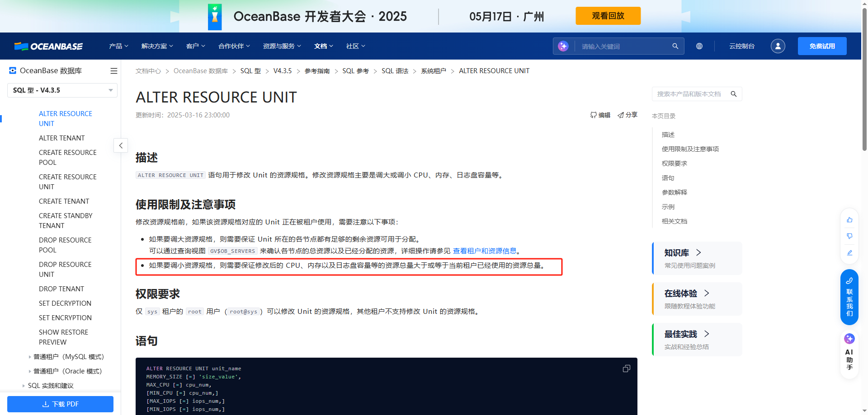Select DROP TENANT in sidebar
Image resolution: width=868 pixels, height=415 pixels.
click(x=61, y=289)
